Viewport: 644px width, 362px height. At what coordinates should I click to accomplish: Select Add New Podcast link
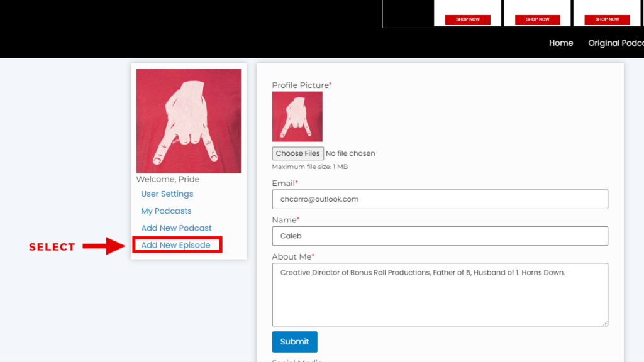(x=176, y=228)
